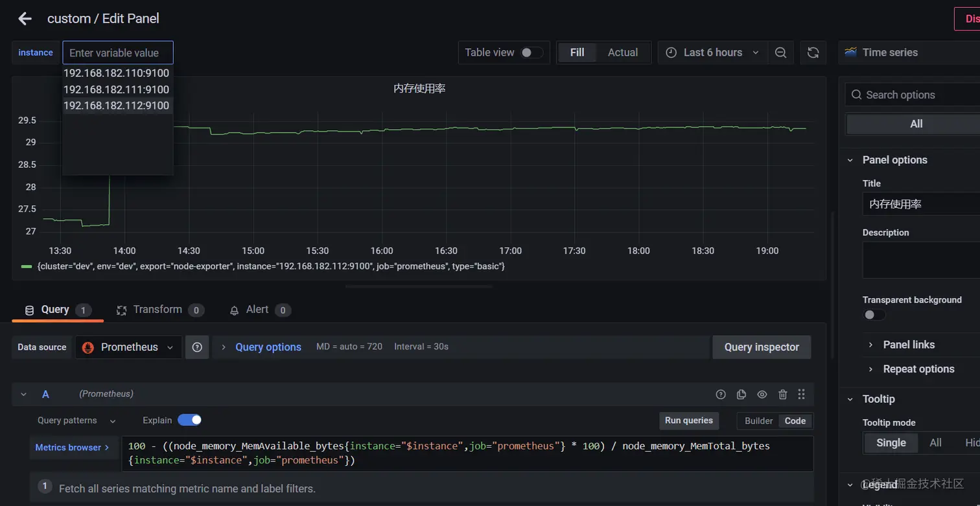Screen dimensions: 980x506
Task: Click green legend series color swatch
Action: pos(27,266)
